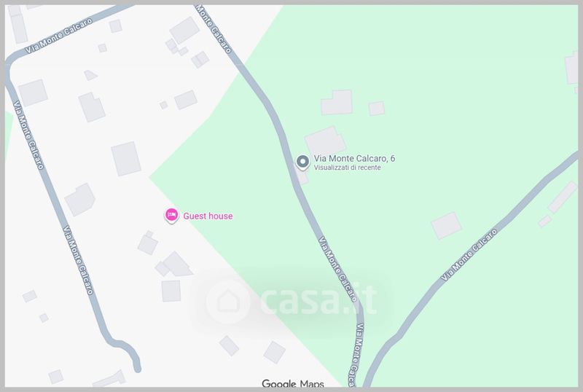
Task: Select the large square building left of the green area
Action: click(x=126, y=158)
